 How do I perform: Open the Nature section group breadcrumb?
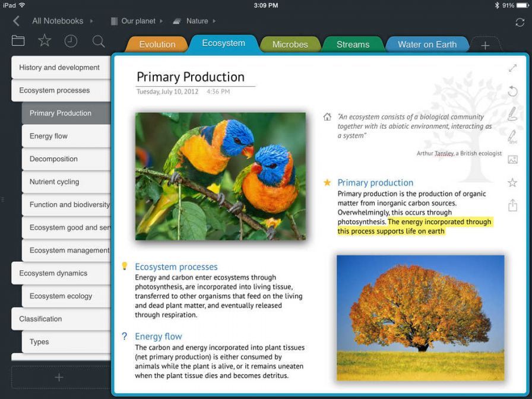(197, 21)
